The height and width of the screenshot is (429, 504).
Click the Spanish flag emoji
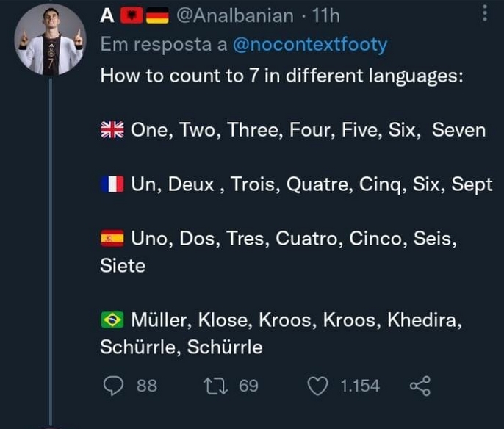[x=112, y=238]
